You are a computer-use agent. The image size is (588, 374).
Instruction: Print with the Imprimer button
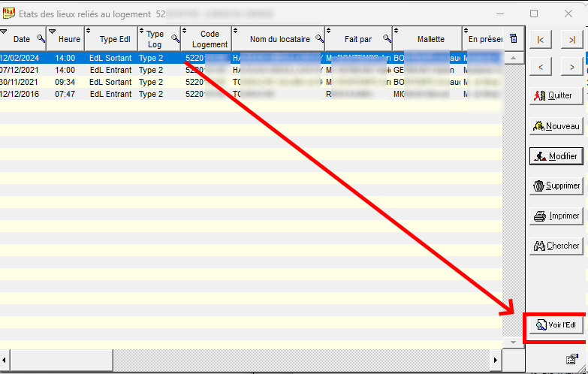click(556, 216)
